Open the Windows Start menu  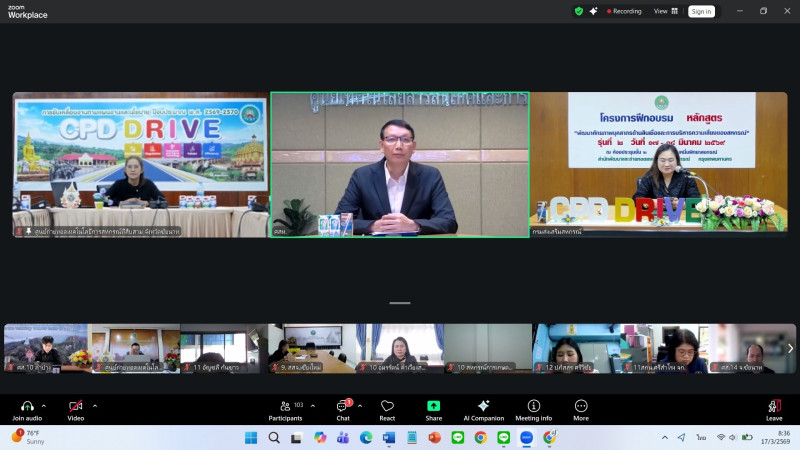coord(250,438)
